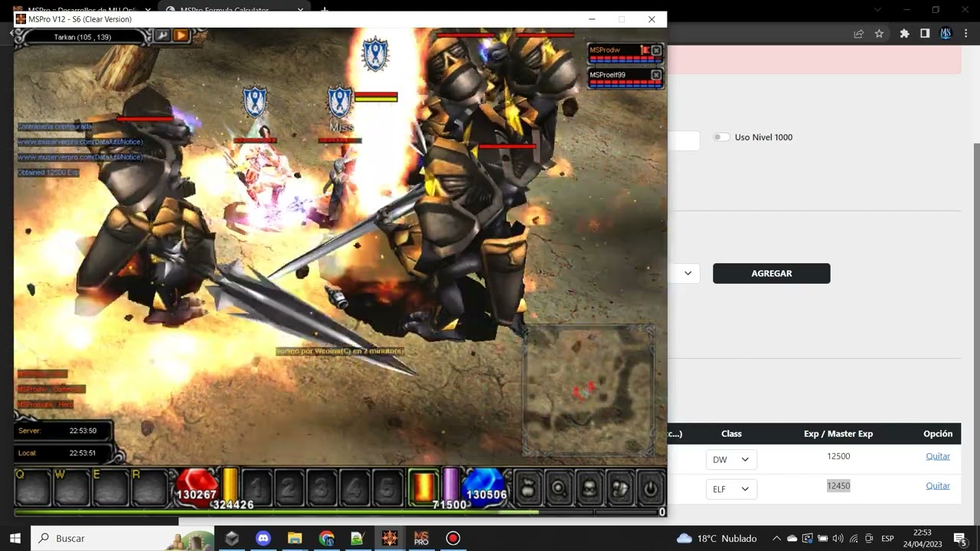This screenshot has width=980, height=551.
Task: Open the browser extensions puzzle icon
Action: tap(904, 34)
